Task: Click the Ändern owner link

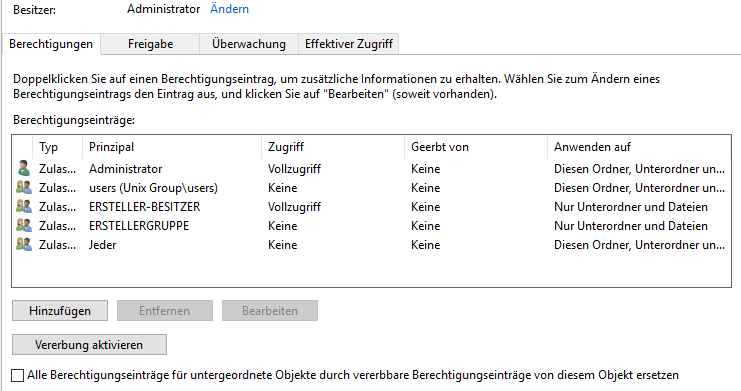Action: [229, 9]
